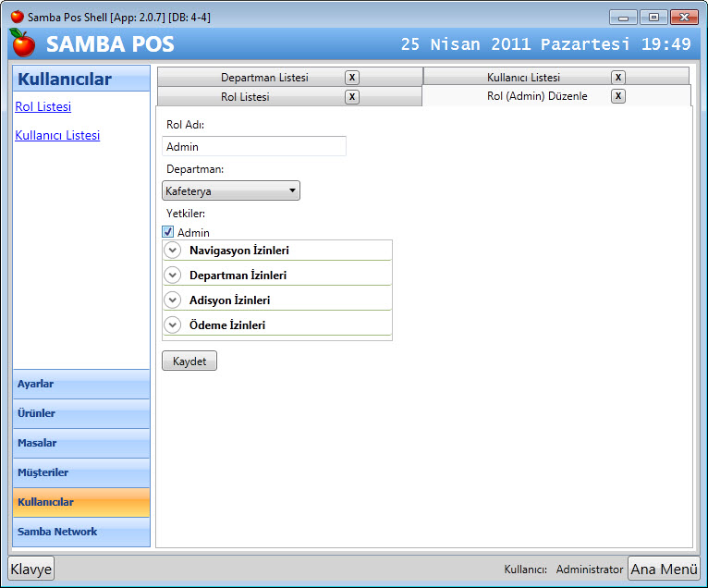The height and width of the screenshot is (588, 708).
Task: Uncheck the Admin checkbox
Action: click(x=168, y=232)
